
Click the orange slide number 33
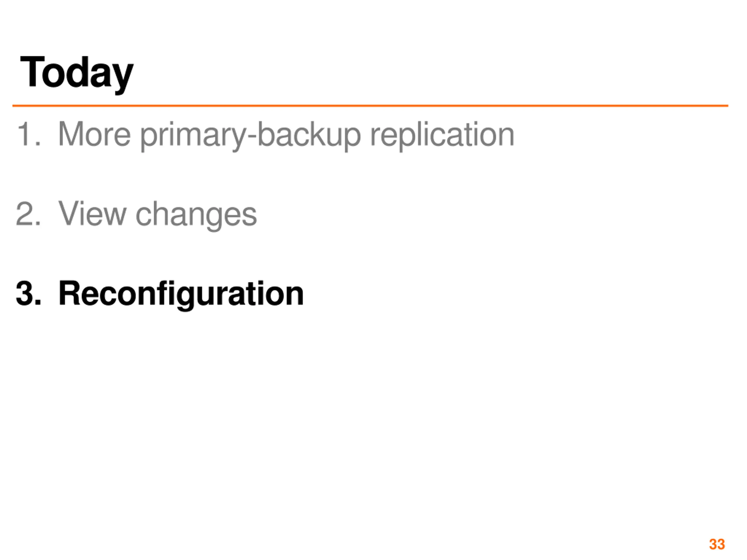pyautogui.click(x=717, y=545)
